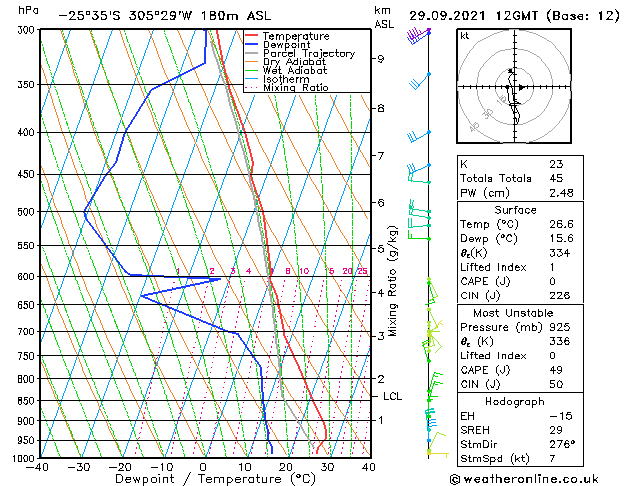Click the purple wind barb at 300 hPa
Viewport: 629px width, 486px height.
click(418, 35)
